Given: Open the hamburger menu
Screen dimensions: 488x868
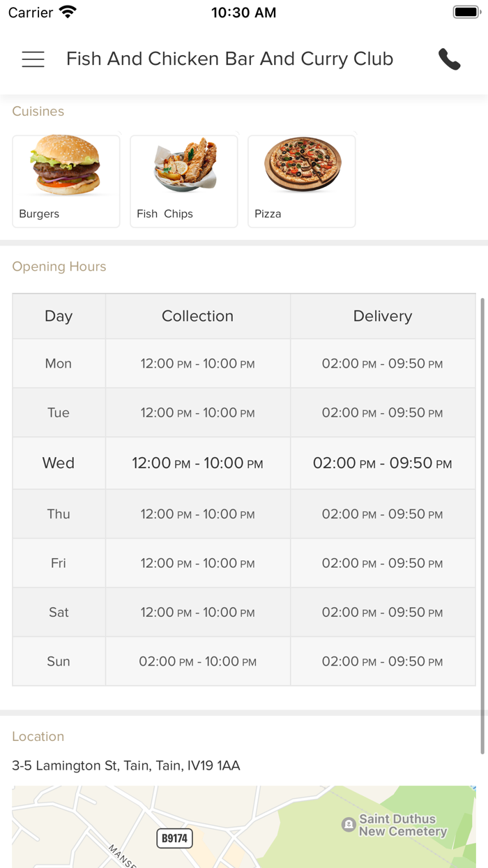Looking at the screenshot, I should point(33,59).
